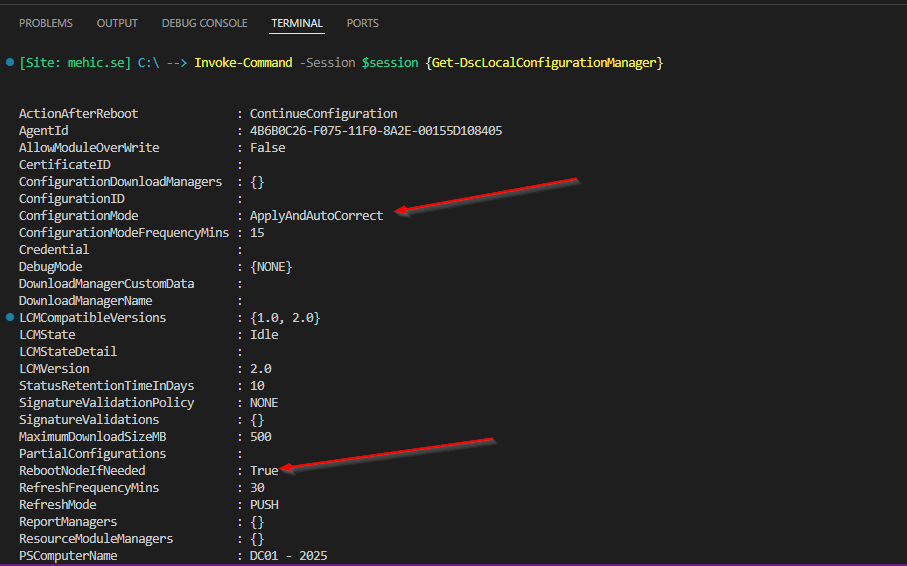
Task: Switch to the PROBLEMS tab
Action: coord(46,23)
